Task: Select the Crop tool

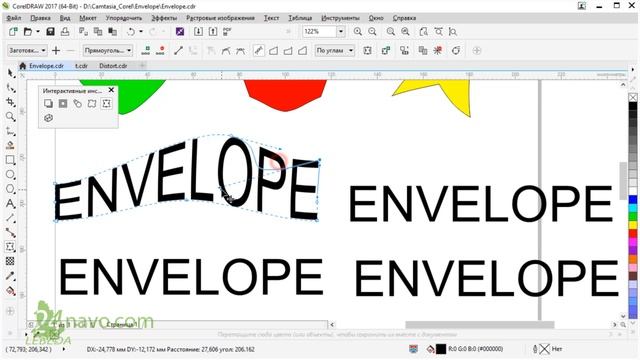Action: [10, 102]
